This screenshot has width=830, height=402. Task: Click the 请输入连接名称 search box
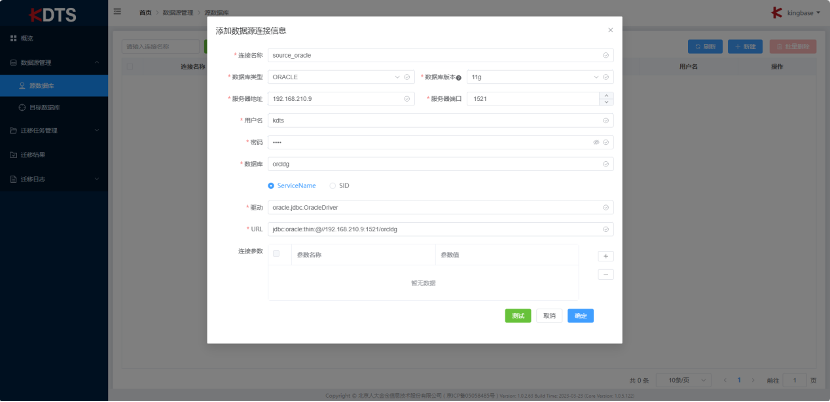161,47
